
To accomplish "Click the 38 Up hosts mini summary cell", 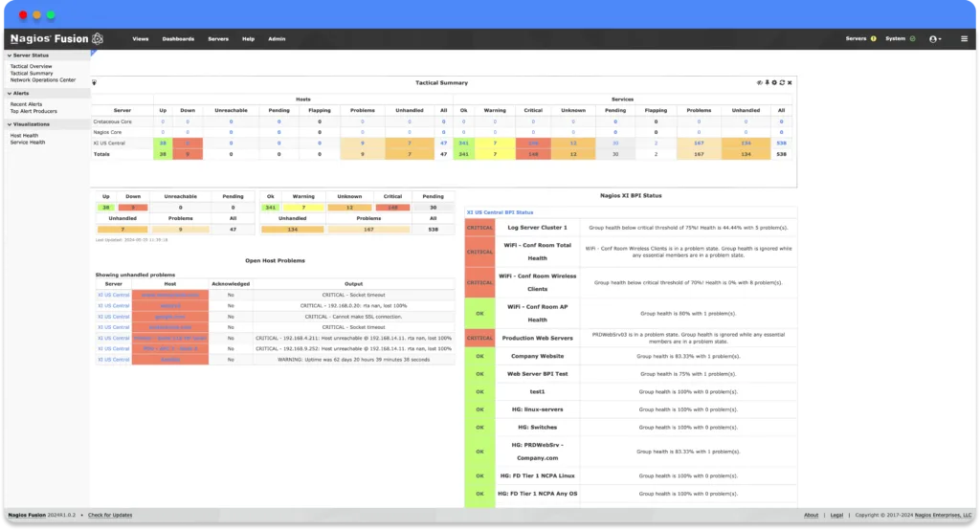I will 105,208.
